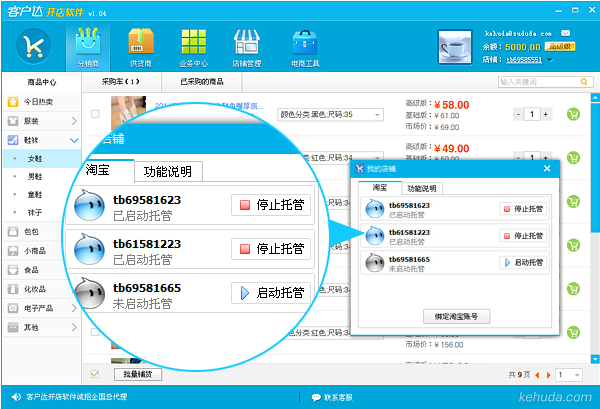Open 店铺管理 in the top toolbar
This screenshot has height=409, width=600.
click(246, 47)
